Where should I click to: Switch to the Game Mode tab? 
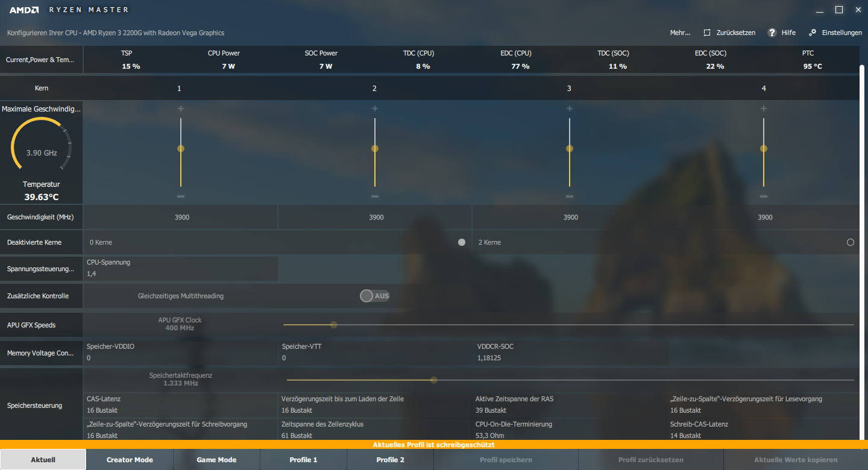click(x=216, y=460)
